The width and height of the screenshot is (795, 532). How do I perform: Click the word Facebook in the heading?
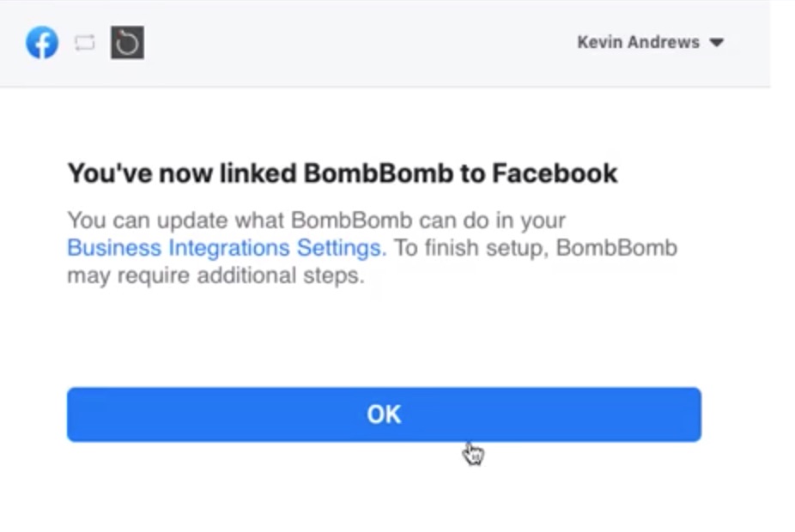click(555, 173)
